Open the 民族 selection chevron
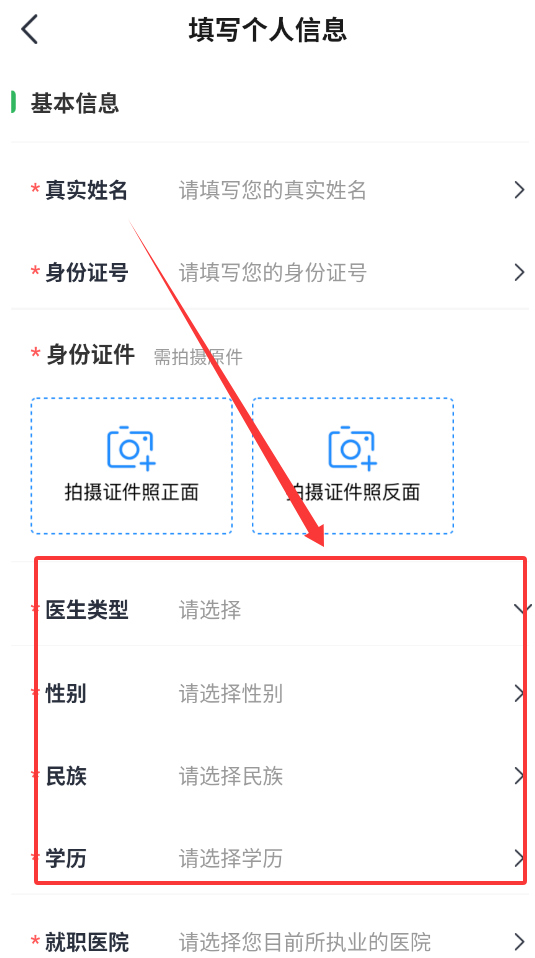The width and height of the screenshot is (535, 958). 519,776
